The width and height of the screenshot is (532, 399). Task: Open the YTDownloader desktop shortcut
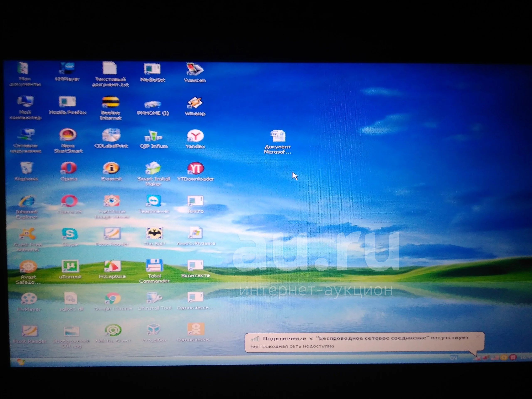click(x=195, y=171)
